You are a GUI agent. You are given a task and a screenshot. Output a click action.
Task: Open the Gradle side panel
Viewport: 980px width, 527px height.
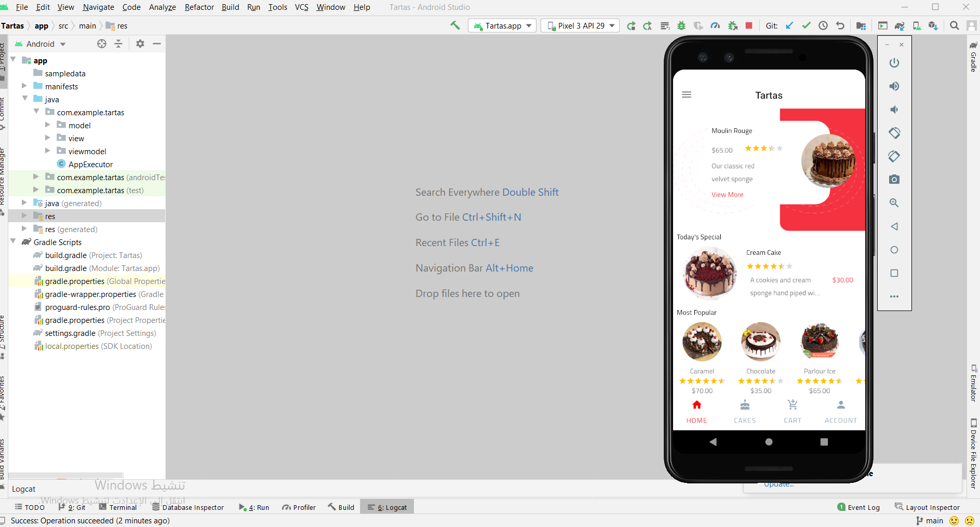click(x=974, y=57)
